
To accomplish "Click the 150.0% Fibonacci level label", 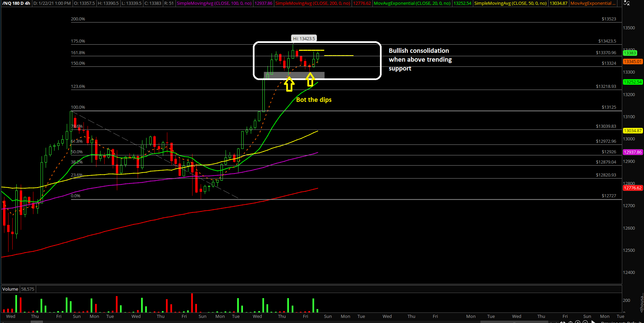I will coord(78,63).
